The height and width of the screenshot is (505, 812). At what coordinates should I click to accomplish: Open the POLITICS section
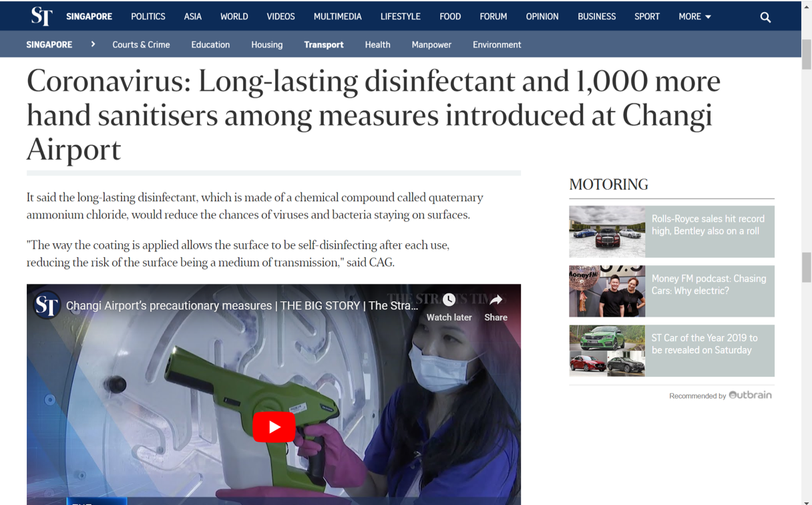(x=148, y=17)
